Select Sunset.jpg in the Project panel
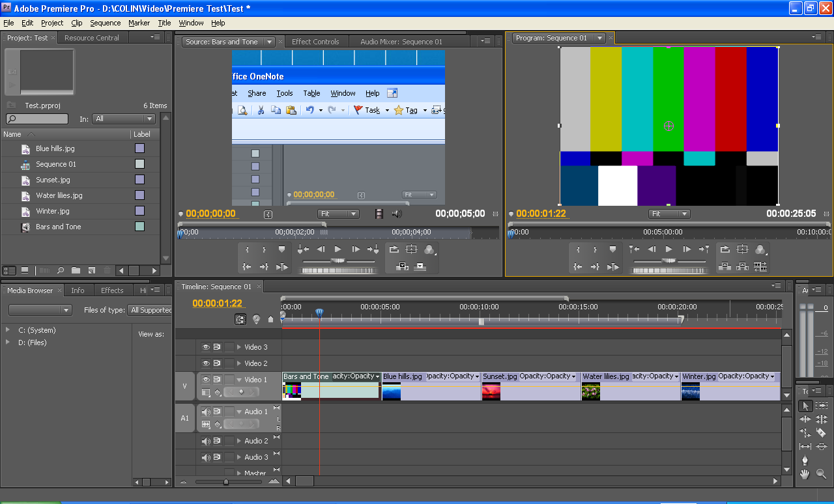Viewport: 834px width, 504px height. [53, 180]
